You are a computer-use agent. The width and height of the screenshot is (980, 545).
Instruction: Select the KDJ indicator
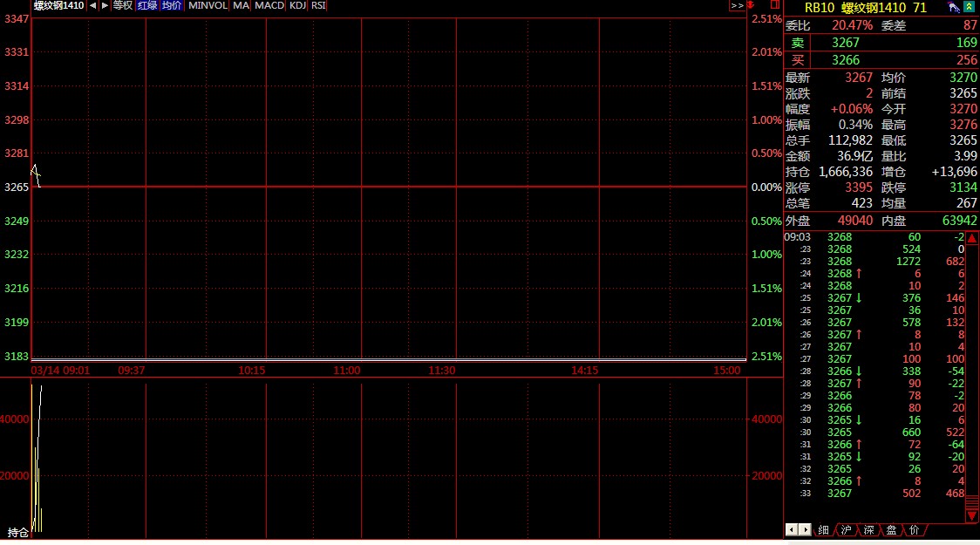pyautogui.click(x=298, y=5)
